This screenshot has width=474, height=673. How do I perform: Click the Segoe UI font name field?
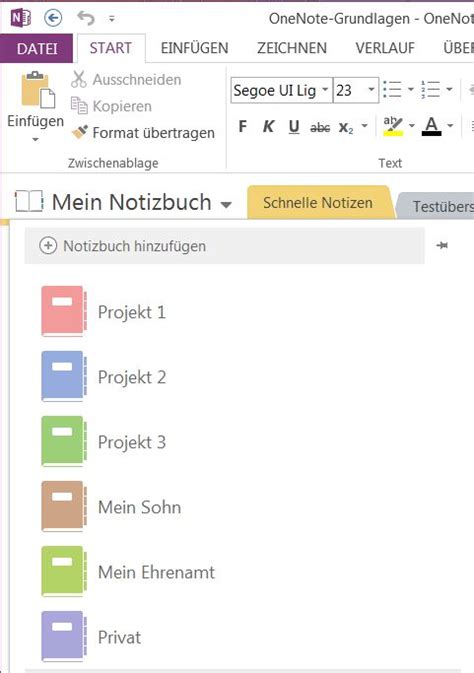click(x=275, y=90)
